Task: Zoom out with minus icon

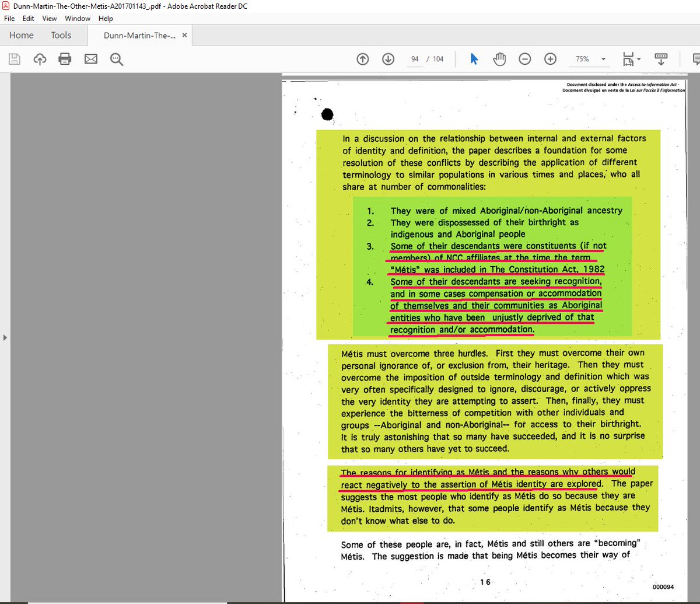Action: point(524,59)
